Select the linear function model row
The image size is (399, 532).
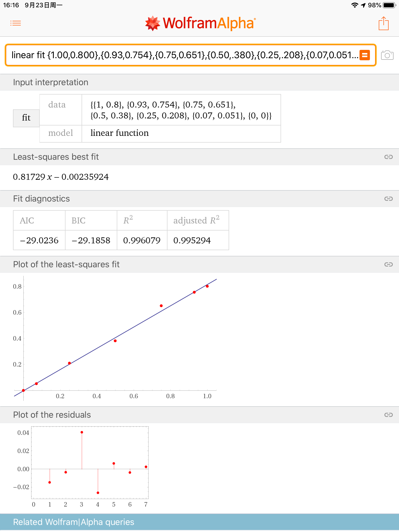(x=119, y=133)
